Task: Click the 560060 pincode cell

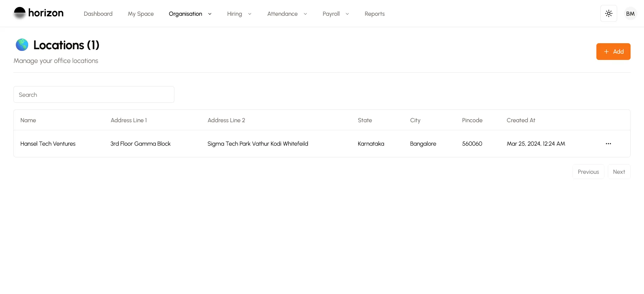Action: (472, 144)
